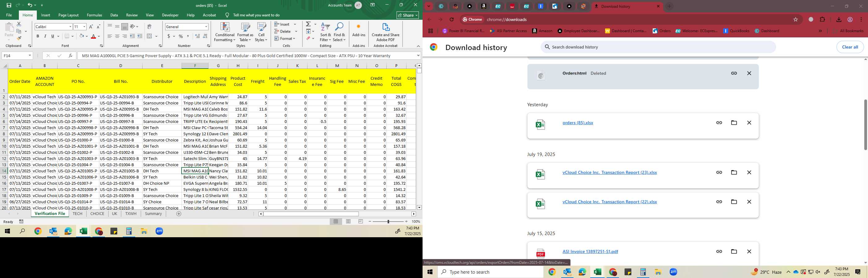
Task: Open Transaction Report (23).xlsx link
Action: coord(610,172)
